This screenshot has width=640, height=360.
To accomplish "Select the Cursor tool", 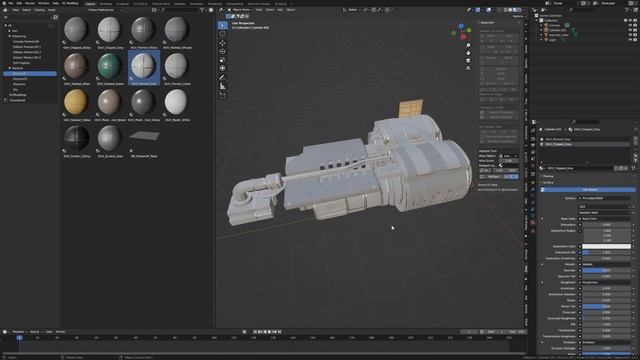I will point(222,34).
